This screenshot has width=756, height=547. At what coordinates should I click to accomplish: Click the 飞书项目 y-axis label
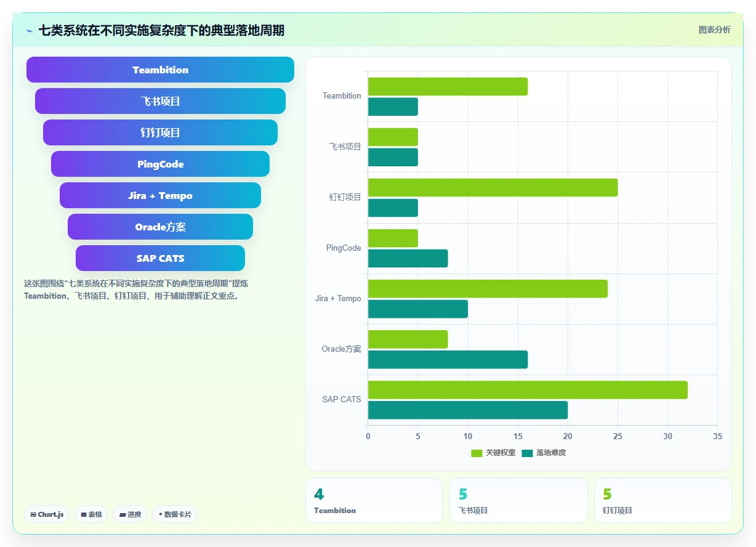pyautogui.click(x=345, y=147)
